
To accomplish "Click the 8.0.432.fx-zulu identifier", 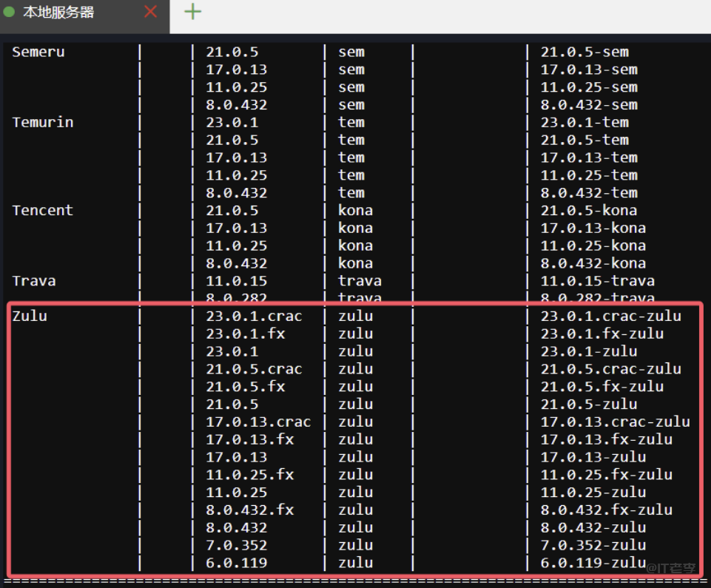I will click(x=607, y=510).
